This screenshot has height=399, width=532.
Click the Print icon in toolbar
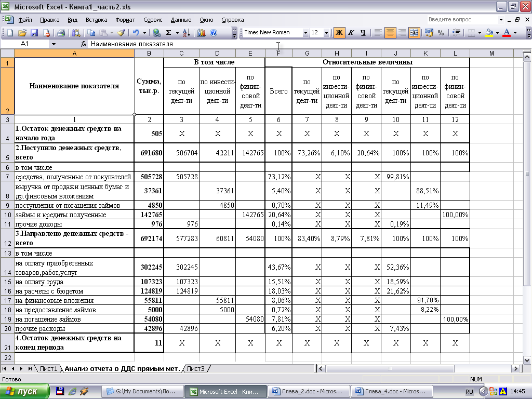[61, 33]
